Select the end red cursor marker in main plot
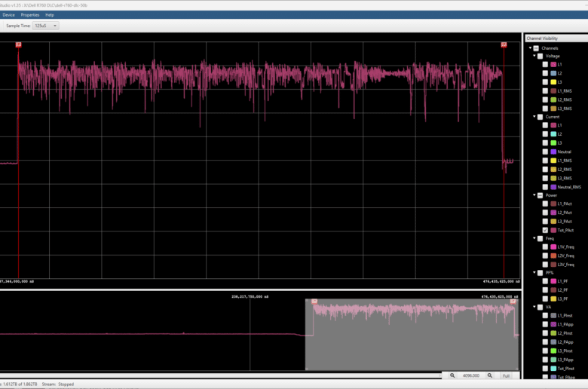 [504, 44]
